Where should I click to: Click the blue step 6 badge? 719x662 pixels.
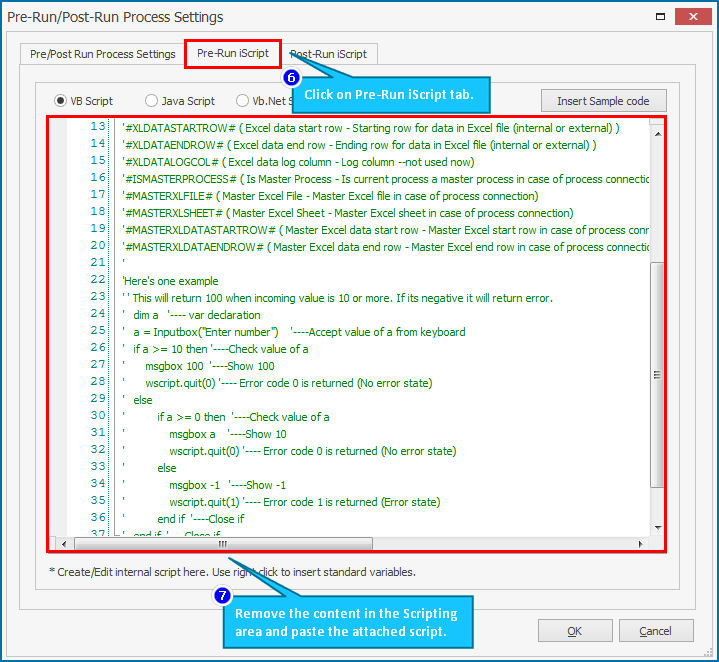[291, 77]
